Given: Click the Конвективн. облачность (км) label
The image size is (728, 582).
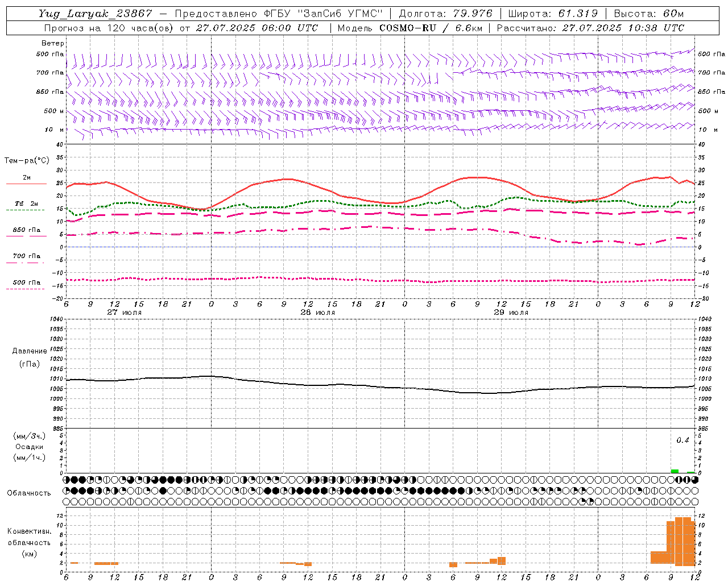Looking at the screenshot, I should (x=29, y=542).
